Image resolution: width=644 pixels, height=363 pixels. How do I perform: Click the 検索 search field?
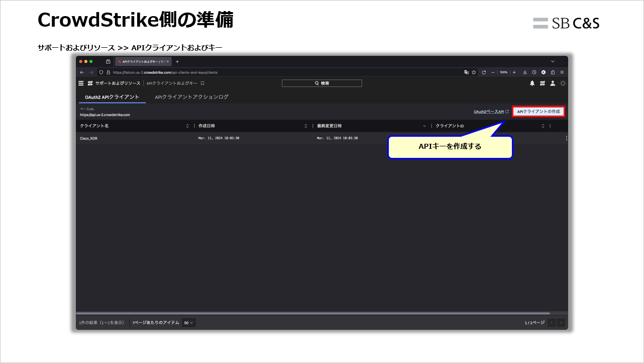click(x=322, y=83)
